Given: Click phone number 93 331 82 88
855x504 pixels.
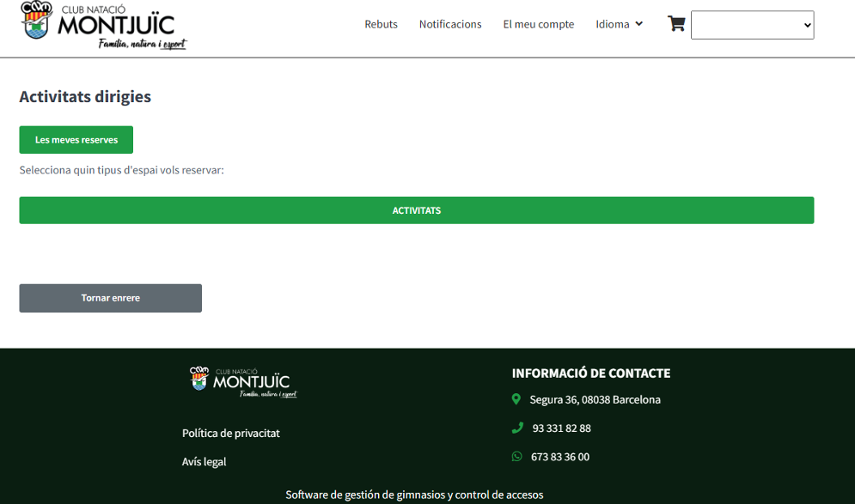Looking at the screenshot, I should click(561, 428).
